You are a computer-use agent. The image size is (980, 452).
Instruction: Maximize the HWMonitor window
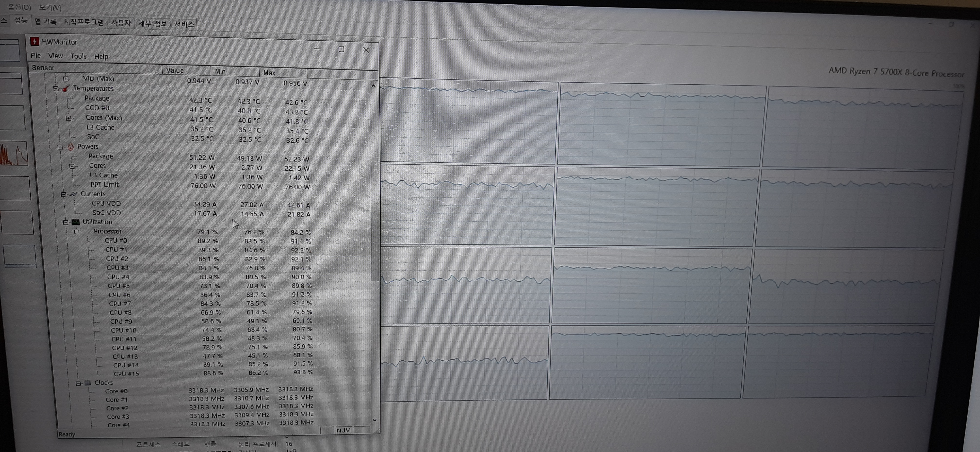coord(341,50)
